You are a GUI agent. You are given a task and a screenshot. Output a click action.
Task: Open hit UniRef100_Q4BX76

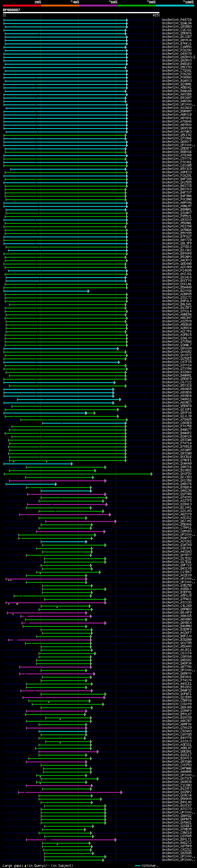pos(177,484)
